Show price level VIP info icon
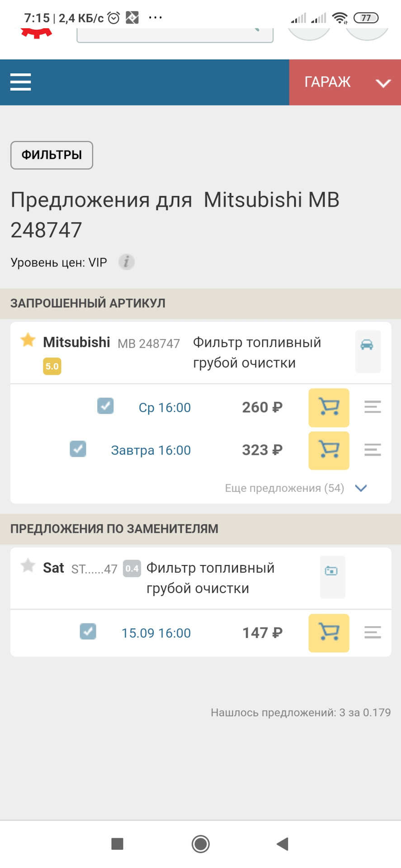Screen dimensions: 401x868 pos(127,262)
